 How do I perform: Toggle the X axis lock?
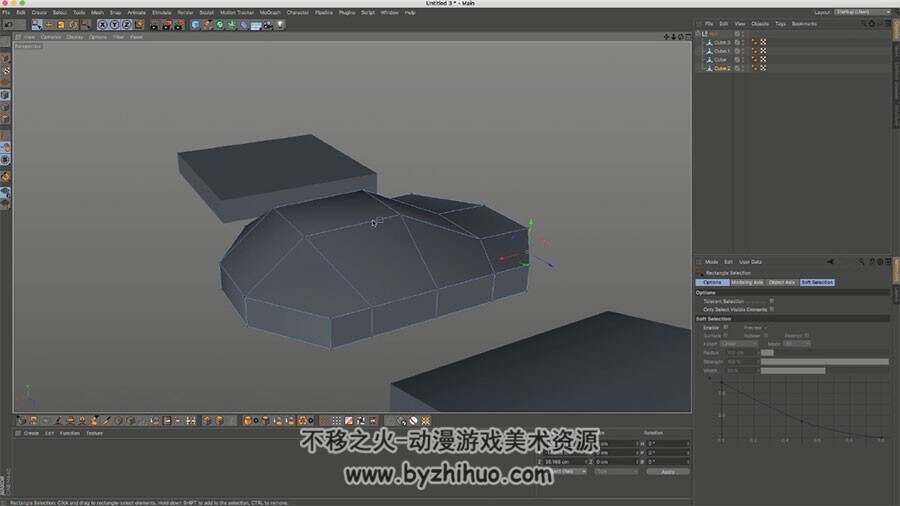pyautogui.click(x=102, y=25)
